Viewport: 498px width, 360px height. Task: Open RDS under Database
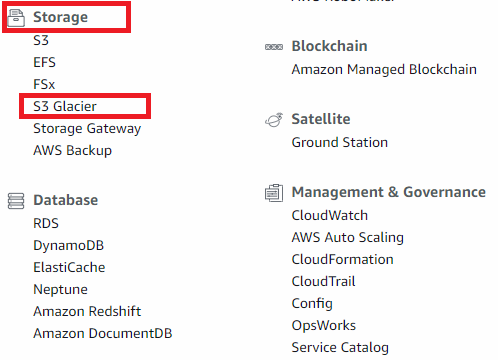point(46,223)
